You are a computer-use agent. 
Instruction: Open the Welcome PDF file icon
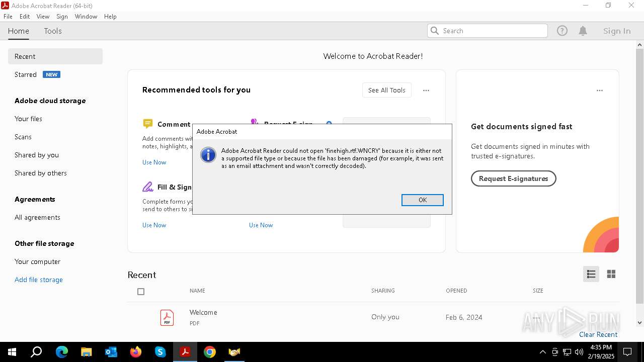tap(167, 318)
